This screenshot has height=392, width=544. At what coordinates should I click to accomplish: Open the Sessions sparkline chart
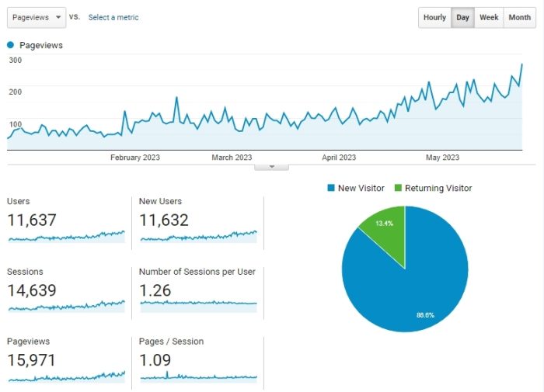(x=66, y=306)
